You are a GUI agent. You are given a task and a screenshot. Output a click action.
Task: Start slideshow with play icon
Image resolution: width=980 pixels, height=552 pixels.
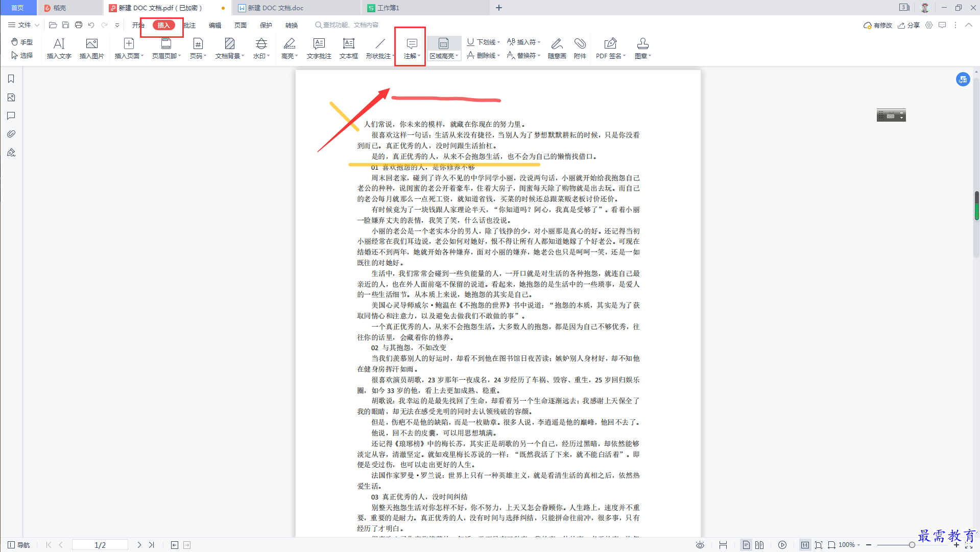tap(782, 545)
